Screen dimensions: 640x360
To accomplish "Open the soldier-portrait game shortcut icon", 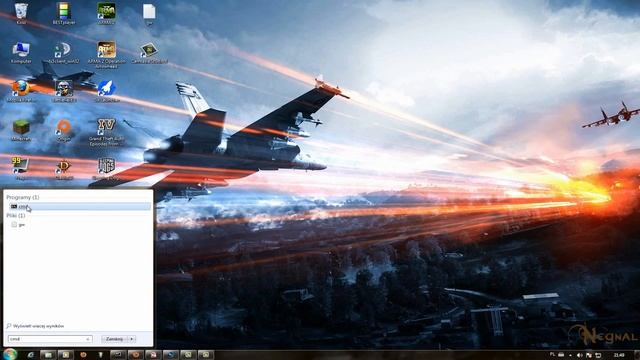I will pos(64,91).
